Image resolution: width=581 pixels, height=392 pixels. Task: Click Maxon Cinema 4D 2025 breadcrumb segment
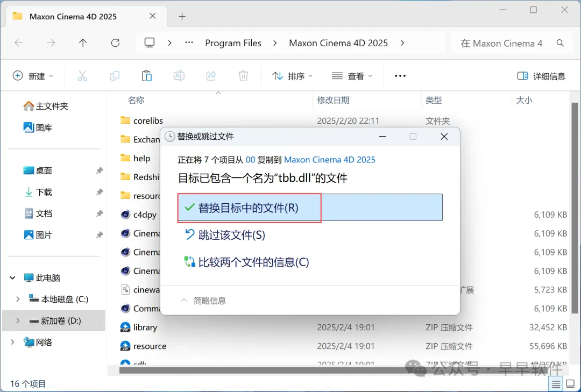tap(338, 43)
